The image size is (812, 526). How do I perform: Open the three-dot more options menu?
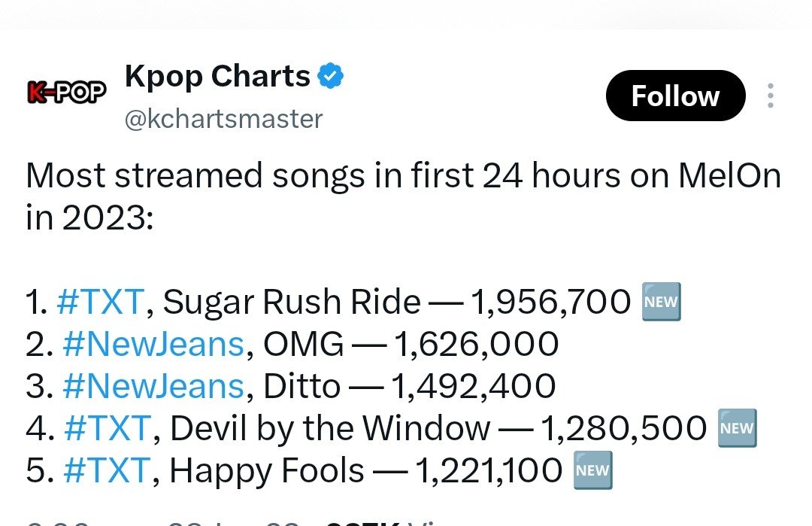tap(771, 96)
